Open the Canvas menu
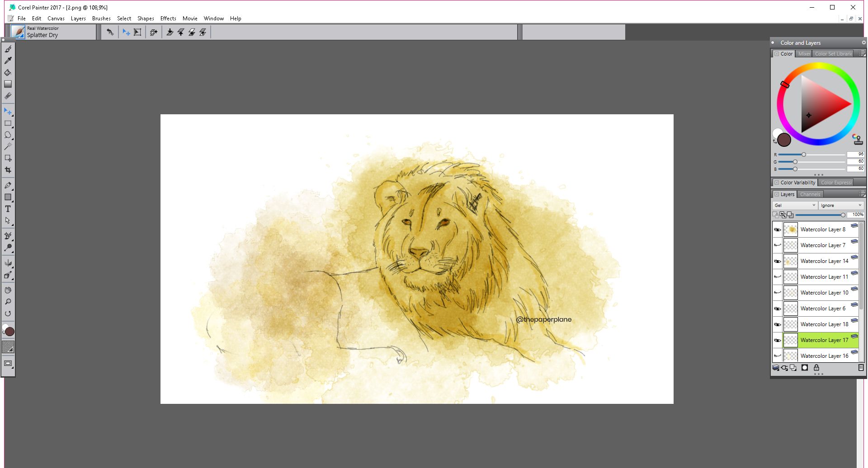The width and height of the screenshot is (868, 468). click(x=56, y=19)
